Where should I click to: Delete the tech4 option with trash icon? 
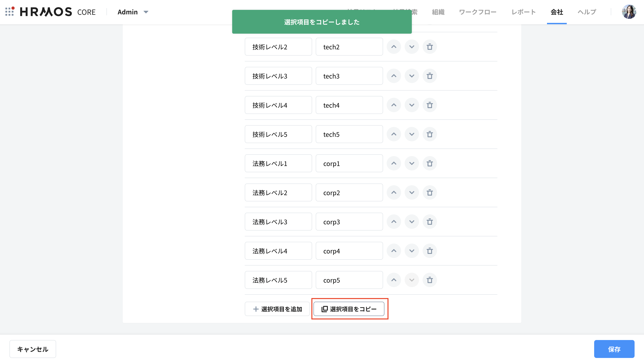(430, 105)
